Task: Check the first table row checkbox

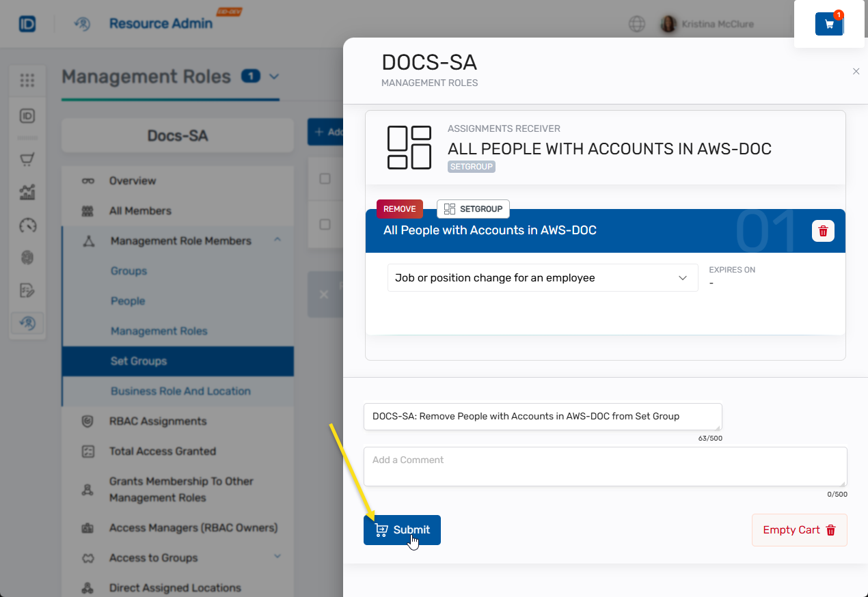Action: (x=325, y=178)
